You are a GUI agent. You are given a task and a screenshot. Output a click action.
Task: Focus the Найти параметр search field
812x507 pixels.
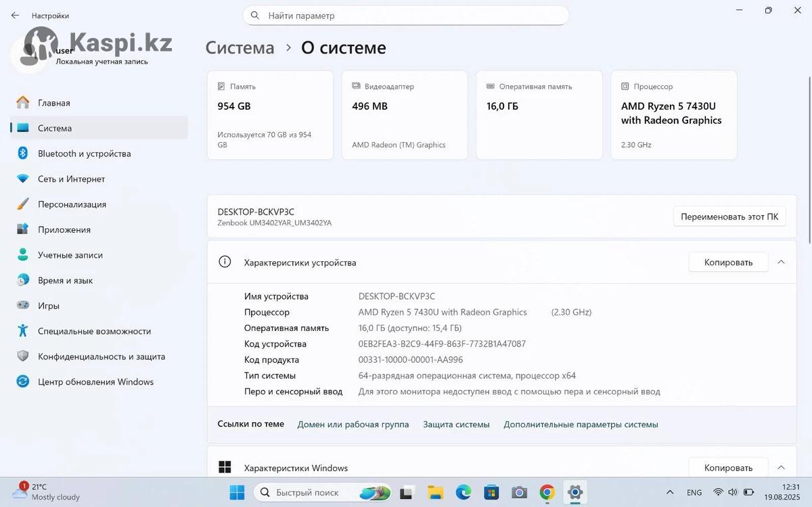(406, 15)
